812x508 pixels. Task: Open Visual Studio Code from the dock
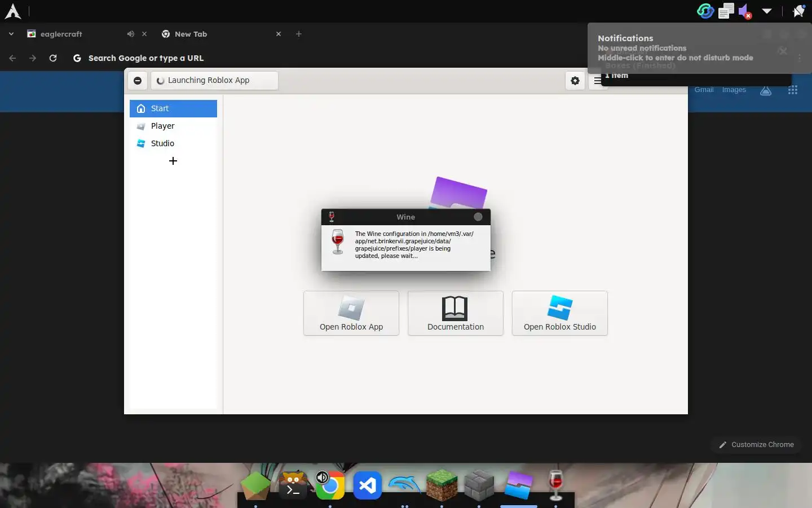(x=368, y=485)
